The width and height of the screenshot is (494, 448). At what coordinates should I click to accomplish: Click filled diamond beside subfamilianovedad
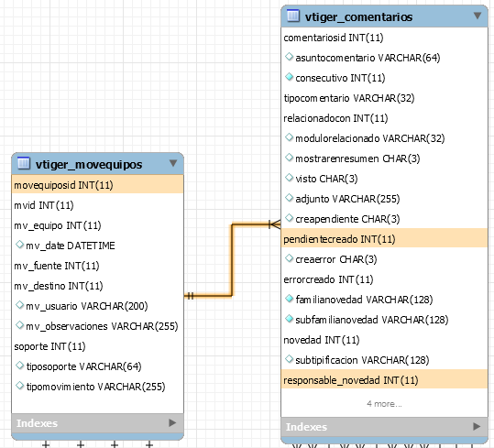289,318
